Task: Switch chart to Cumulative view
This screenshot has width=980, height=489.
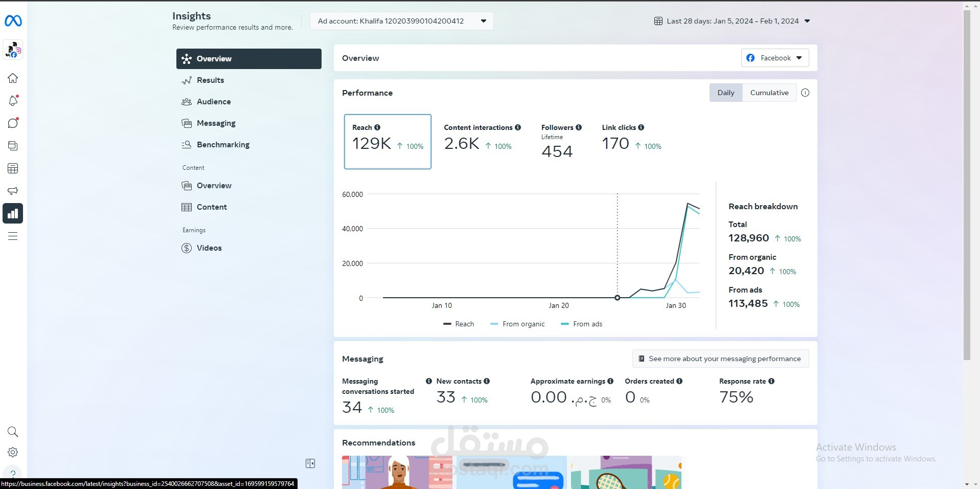Action: pos(769,93)
